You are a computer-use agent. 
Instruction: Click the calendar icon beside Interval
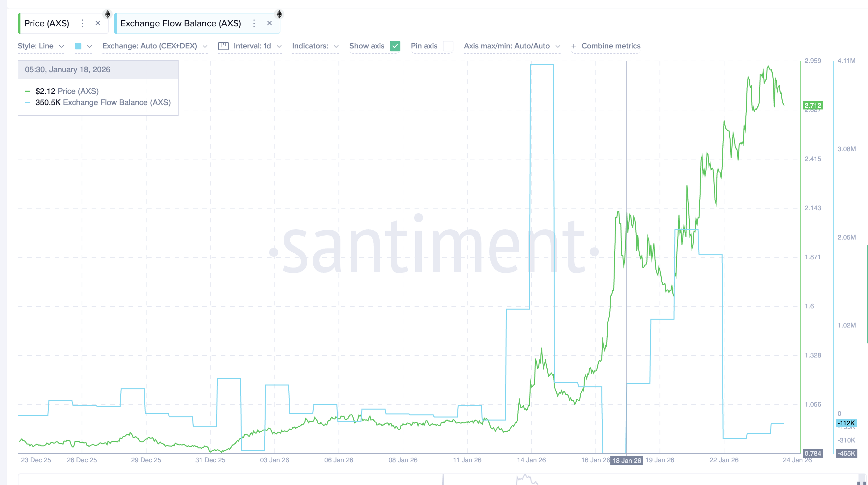[x=223, y=46]
